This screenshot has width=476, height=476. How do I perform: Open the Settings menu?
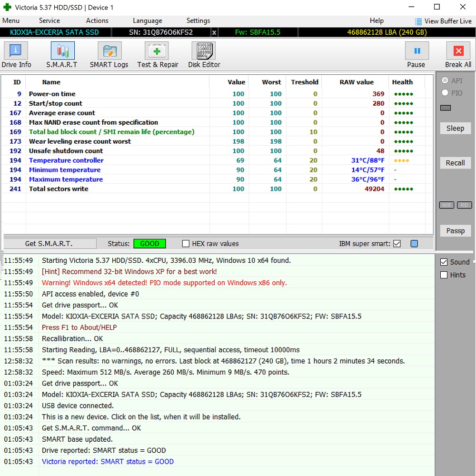[x=198, y=20]
